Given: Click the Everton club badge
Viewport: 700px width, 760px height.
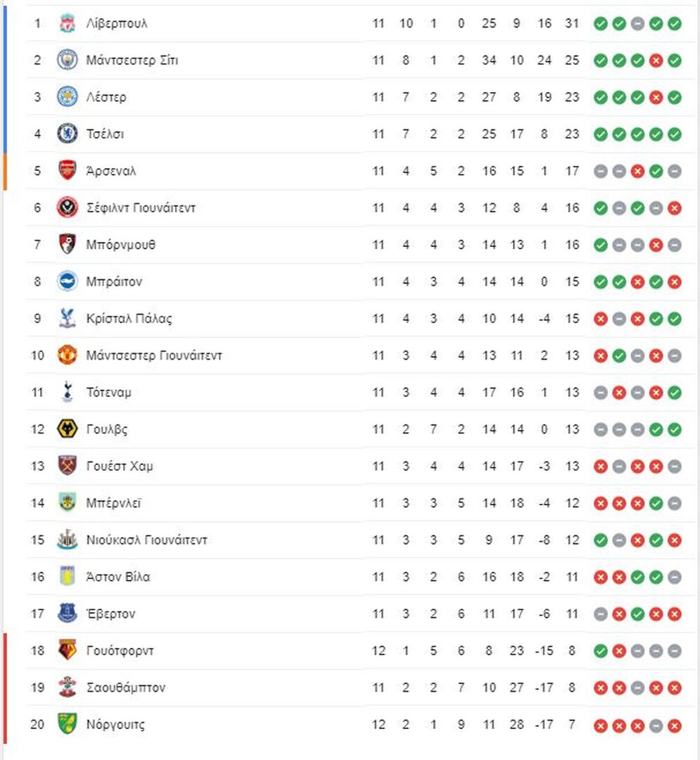Looking at the screenshot, I should (x=68, y=614).
